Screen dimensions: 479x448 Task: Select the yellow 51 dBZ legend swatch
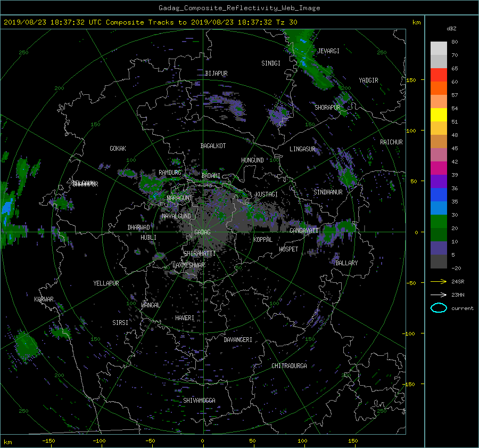(x=439, y=115)
